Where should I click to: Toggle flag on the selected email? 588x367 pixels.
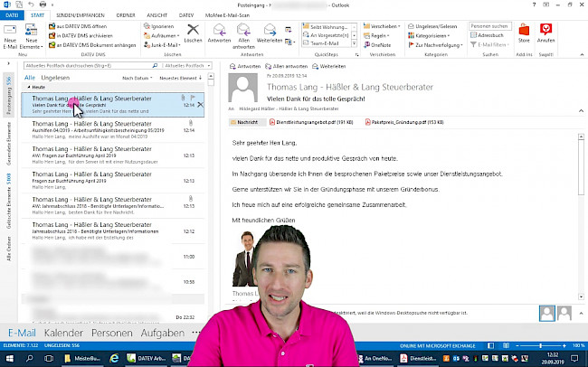(x=193, y=98)
